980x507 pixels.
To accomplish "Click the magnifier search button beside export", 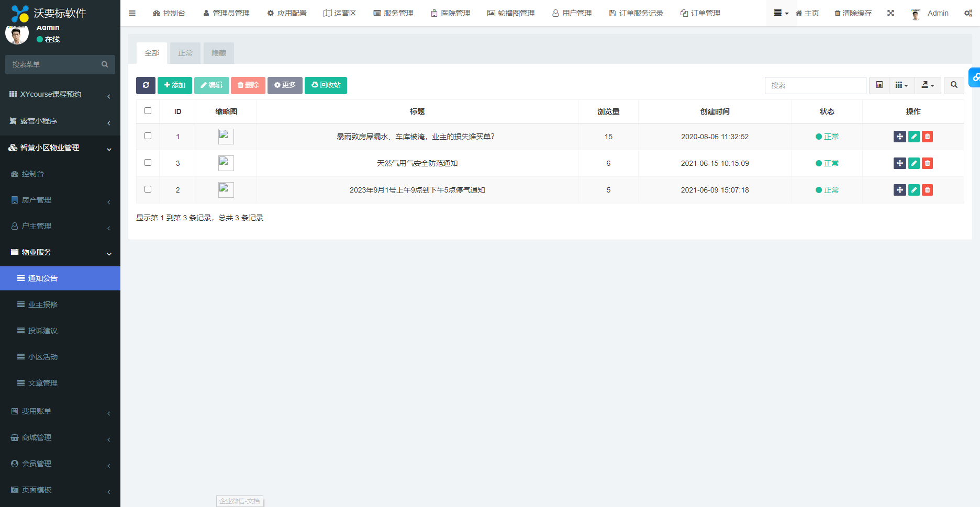I will pyautogui.click(x=954, y=85).
